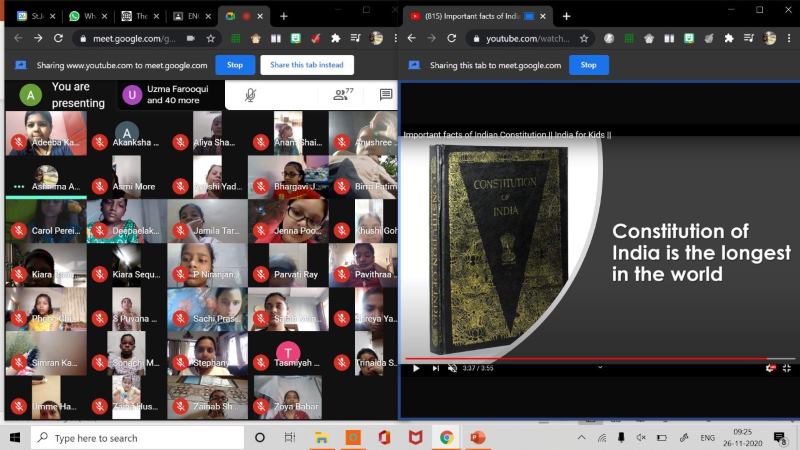Click green grid extension in Meet window
The image size is (800, 450).
click(x=235, y=38)
